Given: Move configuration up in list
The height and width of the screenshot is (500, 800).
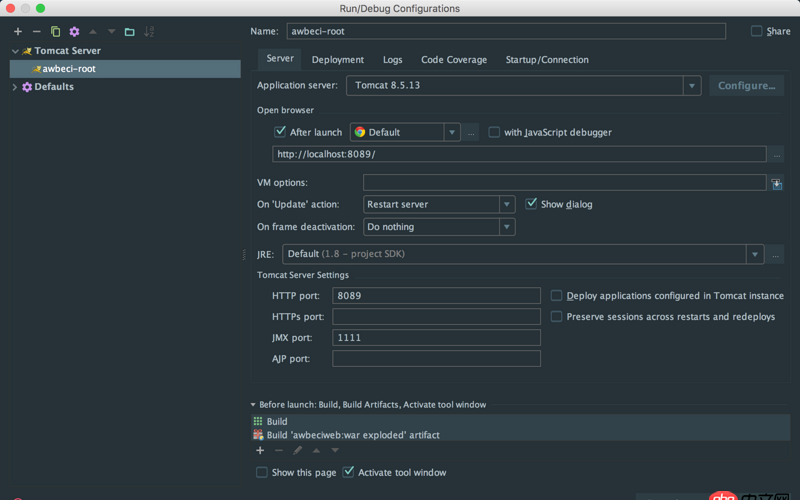Looking at the screenshot, I should coord(93,32).
